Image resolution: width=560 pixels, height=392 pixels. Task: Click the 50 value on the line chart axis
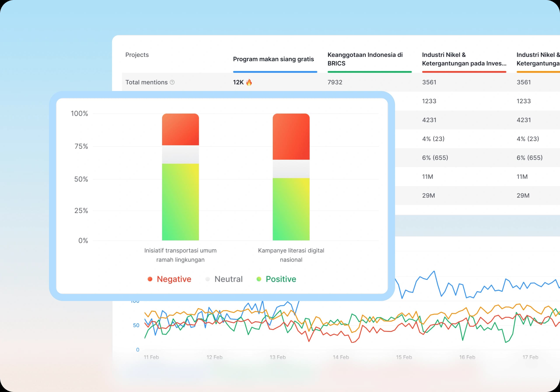[136, 325]
